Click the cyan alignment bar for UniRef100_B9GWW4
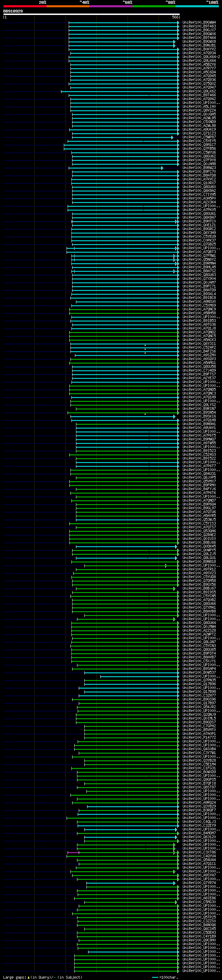This screenshot has width=222, height=980. pyautogui.click(x=124, y=23)
